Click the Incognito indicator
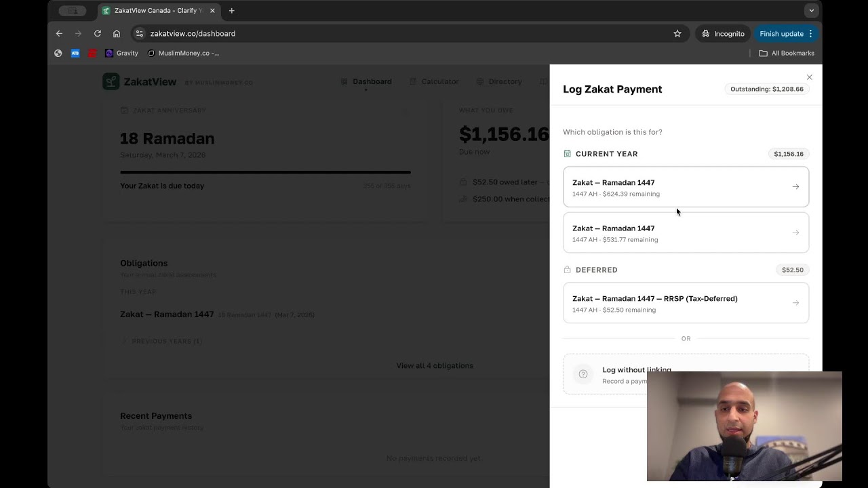Image resolution: width=868 pixels, height=488 pixels. click(x=723, y=33)
